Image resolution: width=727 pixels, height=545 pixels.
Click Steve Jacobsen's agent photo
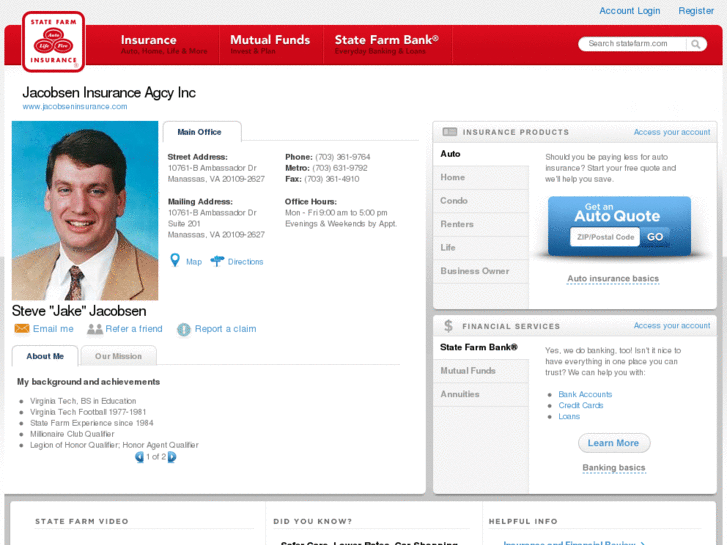tap(85, 211)
